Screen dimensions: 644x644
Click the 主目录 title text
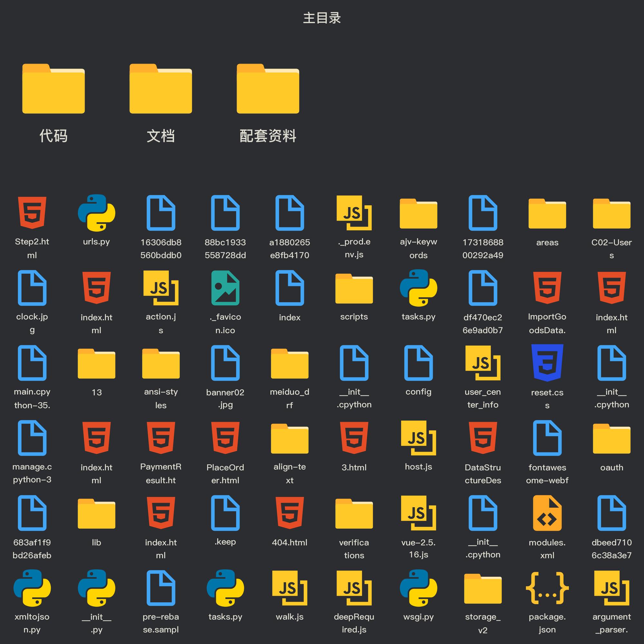(322, 18)
